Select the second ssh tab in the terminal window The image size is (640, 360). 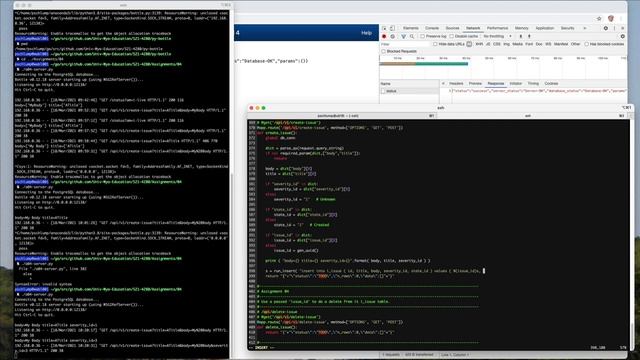(x=532, y=116)
